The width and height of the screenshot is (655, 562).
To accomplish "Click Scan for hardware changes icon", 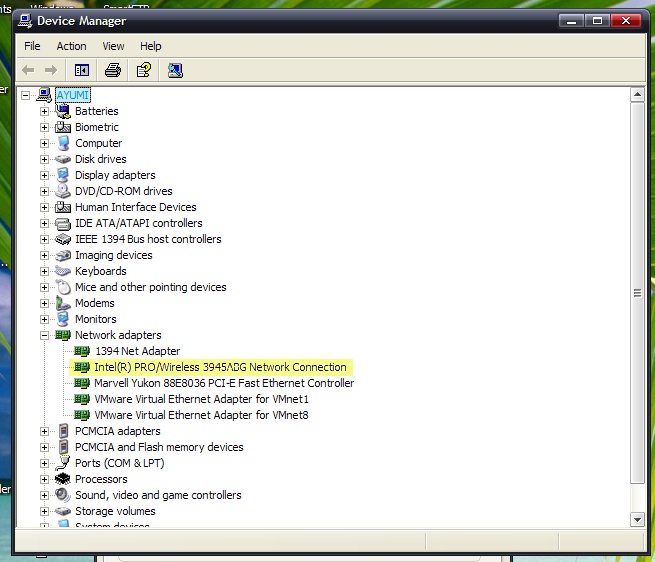I will pyautogui.click(x=175, y=70).
